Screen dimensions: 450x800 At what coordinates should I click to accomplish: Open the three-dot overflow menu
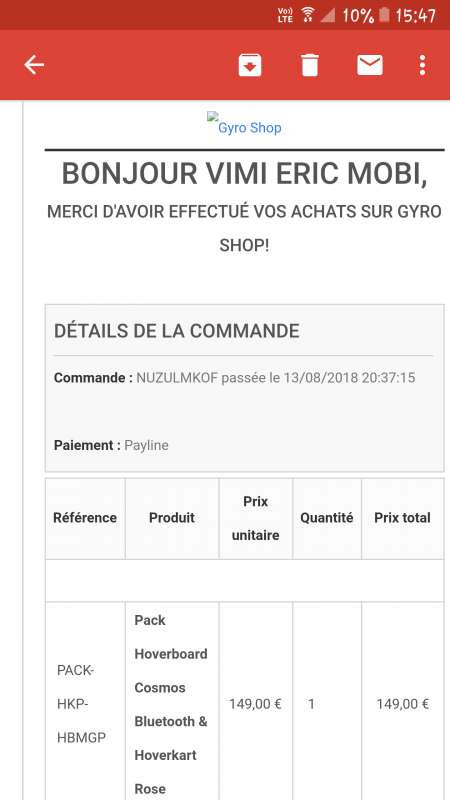[422, 65]
